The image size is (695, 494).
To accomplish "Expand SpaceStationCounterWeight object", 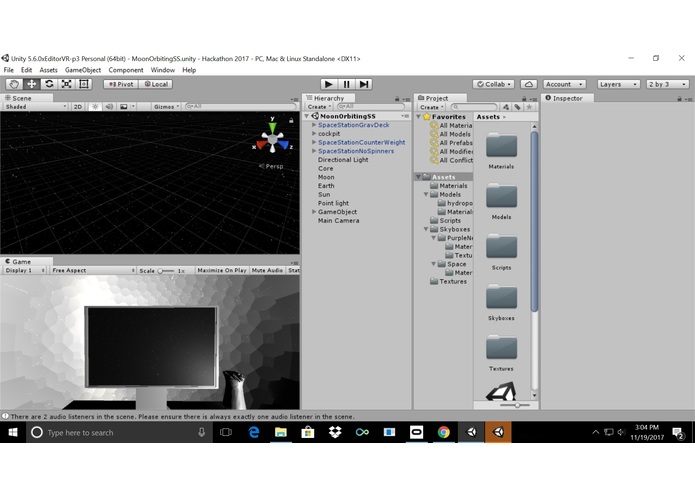I will click(x=314, y=142).
